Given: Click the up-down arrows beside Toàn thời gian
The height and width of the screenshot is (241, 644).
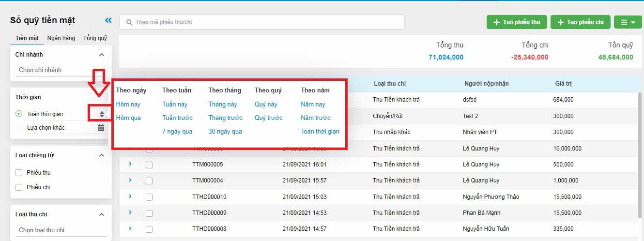Looking at the screenshot, I should [102, 114].
